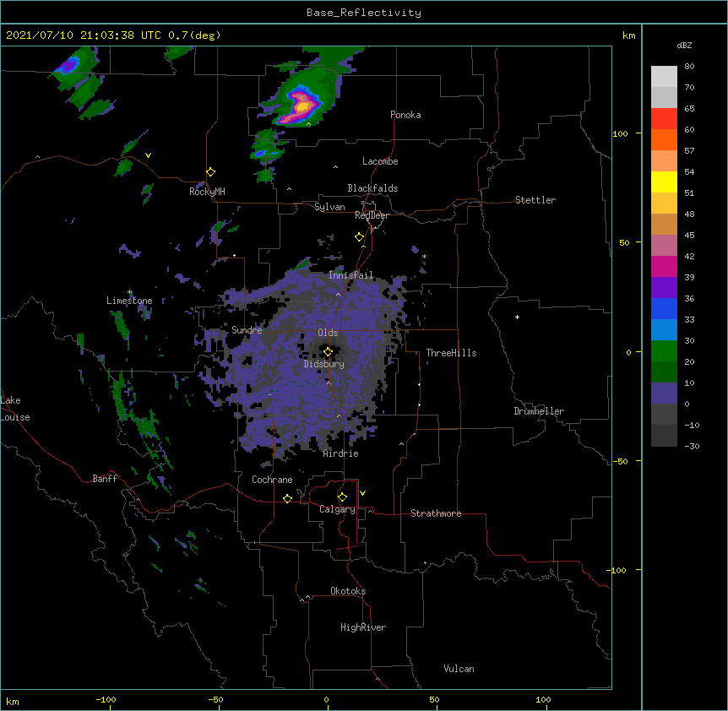Screen dimensions: 728x711
Task: Choose the slate purple 0-10 dBZ swatch
Action: click(664, 393)
